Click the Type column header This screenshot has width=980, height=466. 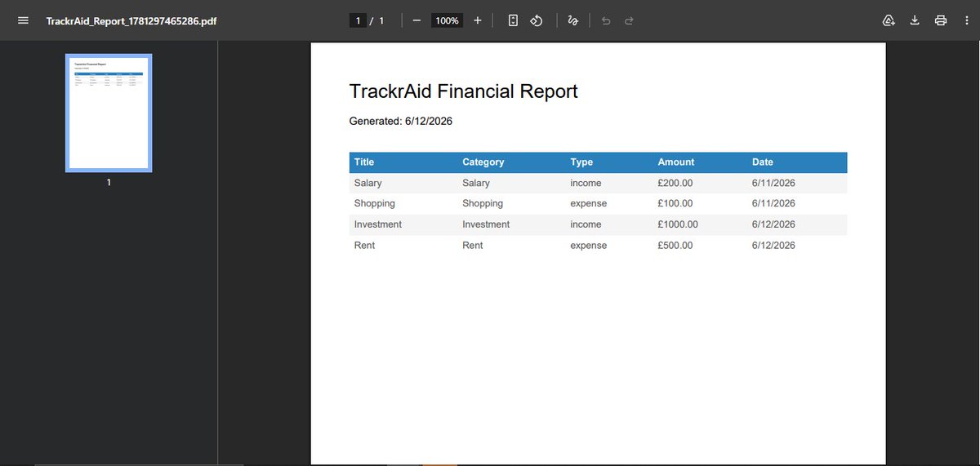coord(581,162)
